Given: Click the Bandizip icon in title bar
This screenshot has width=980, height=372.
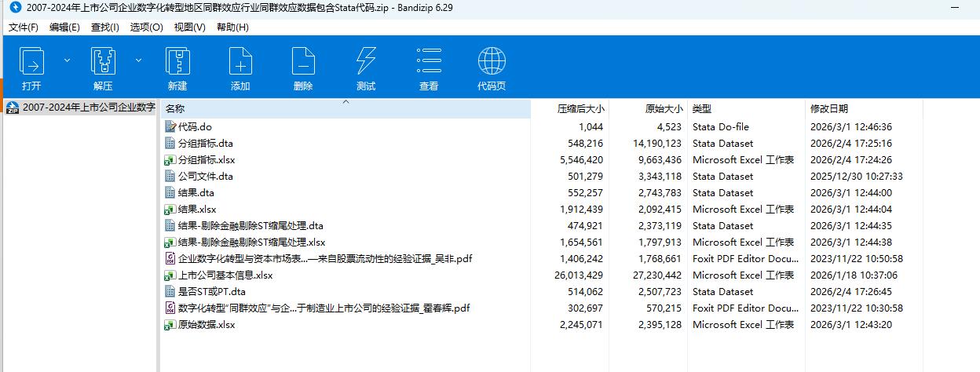Looking at the screenshot, I should point(14,8).
